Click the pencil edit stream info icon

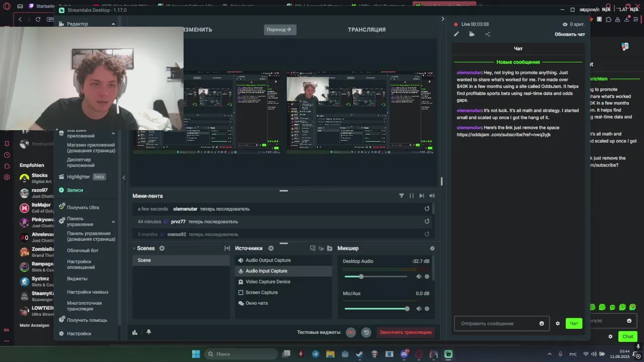coord(456,34)
